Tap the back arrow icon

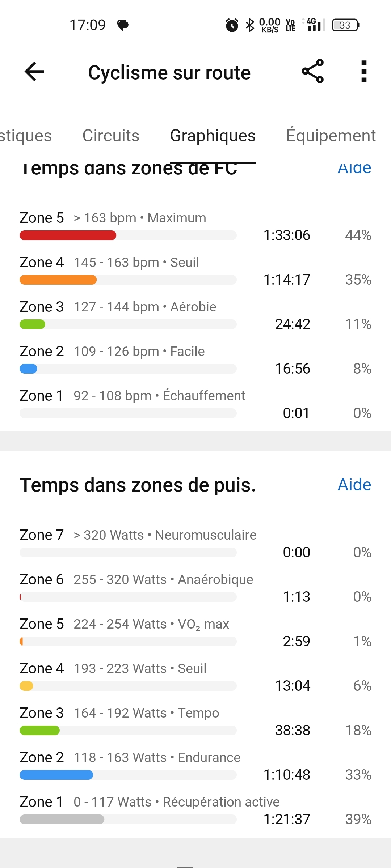34,72
